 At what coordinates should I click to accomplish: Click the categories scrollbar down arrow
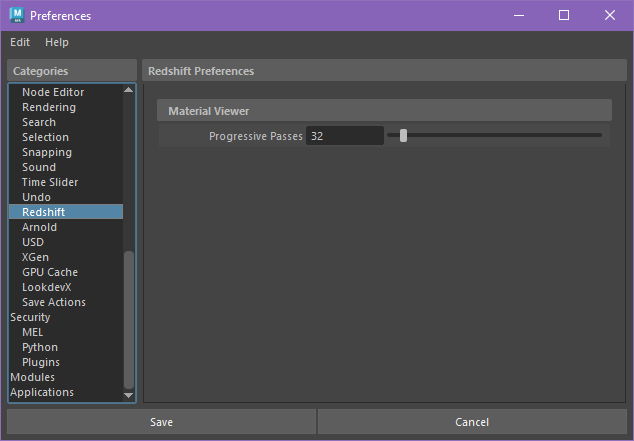129,395
